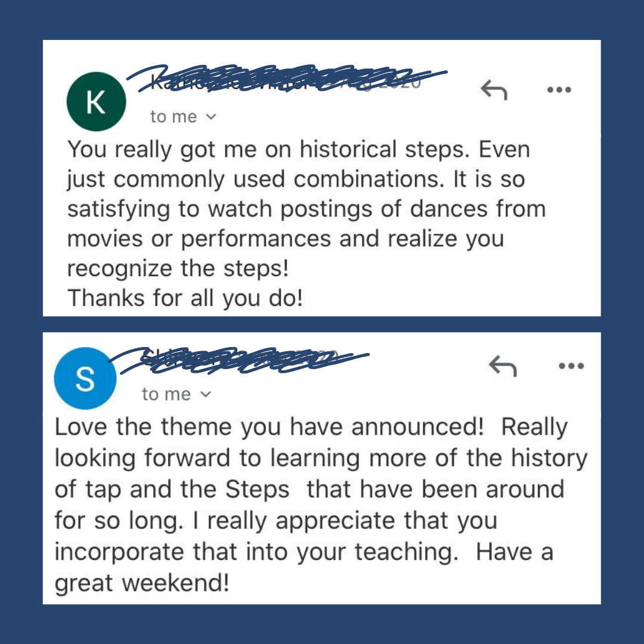Open more options for the K email
Viewport: 644px width, 644px height.
tap(559, 89)
